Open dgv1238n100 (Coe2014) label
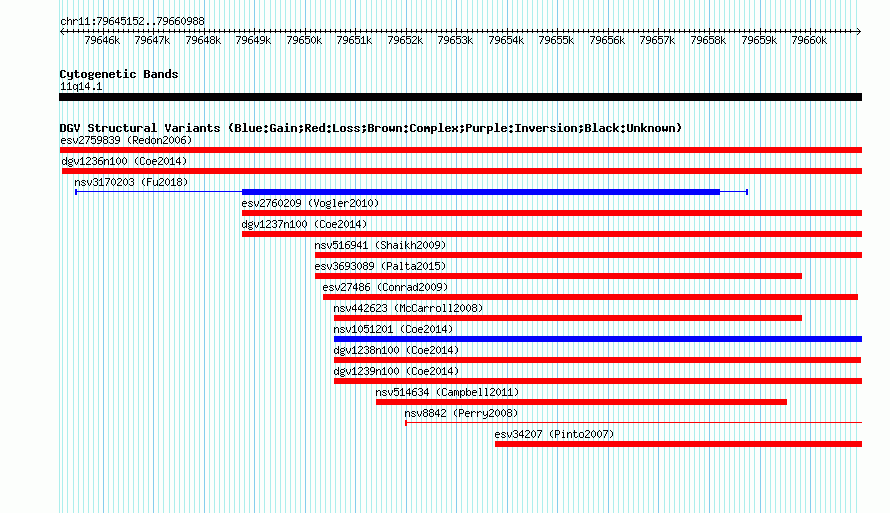 tap(396, 350)
